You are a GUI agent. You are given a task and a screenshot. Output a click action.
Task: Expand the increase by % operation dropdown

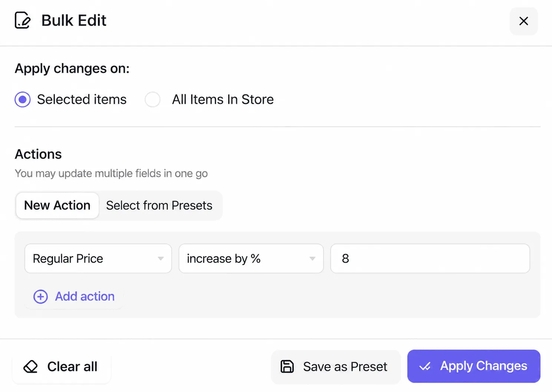click(x=251, y=258)
